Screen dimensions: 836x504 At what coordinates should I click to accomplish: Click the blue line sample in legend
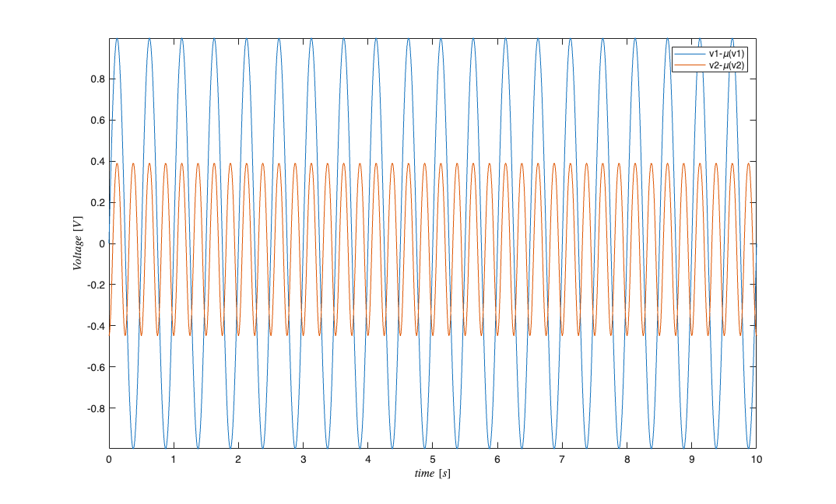coord(689,54)
